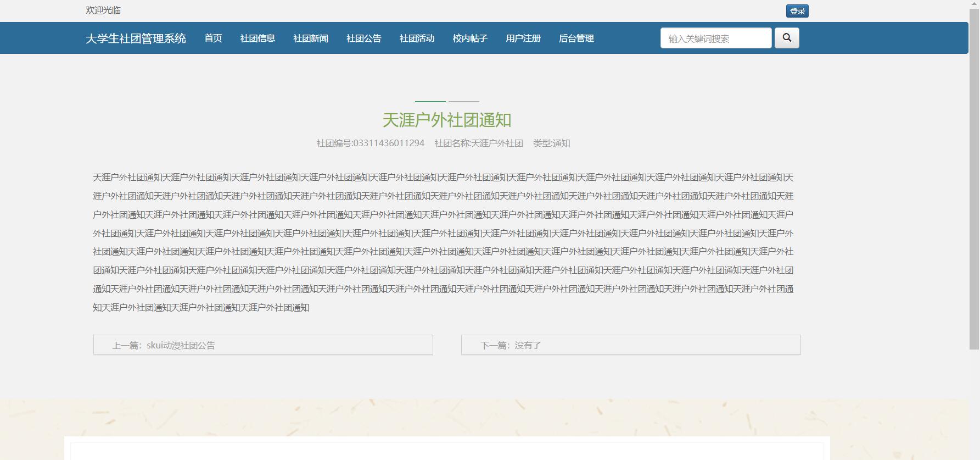980x460 pixels.
Task: Click 社团编号:03311436011294 text
Action: (371, 143)
